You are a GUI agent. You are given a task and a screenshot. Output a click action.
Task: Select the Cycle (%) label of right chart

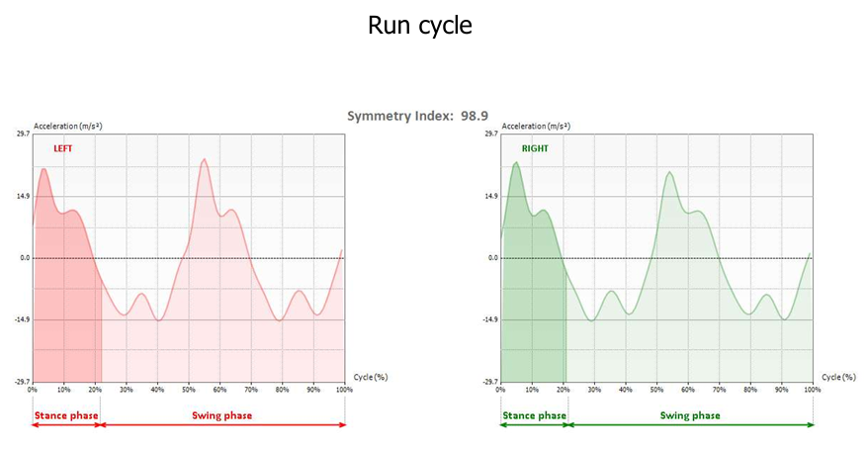[838, 377]
